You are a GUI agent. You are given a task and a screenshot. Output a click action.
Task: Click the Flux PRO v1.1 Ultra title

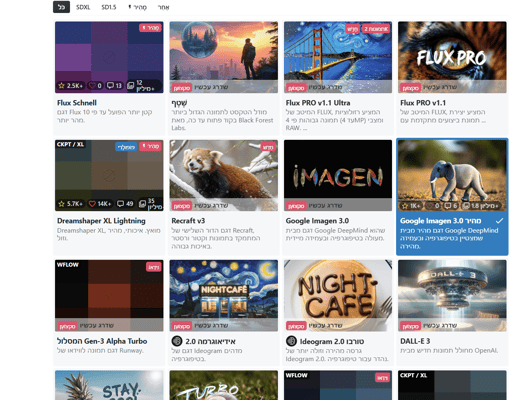point(318,103)
